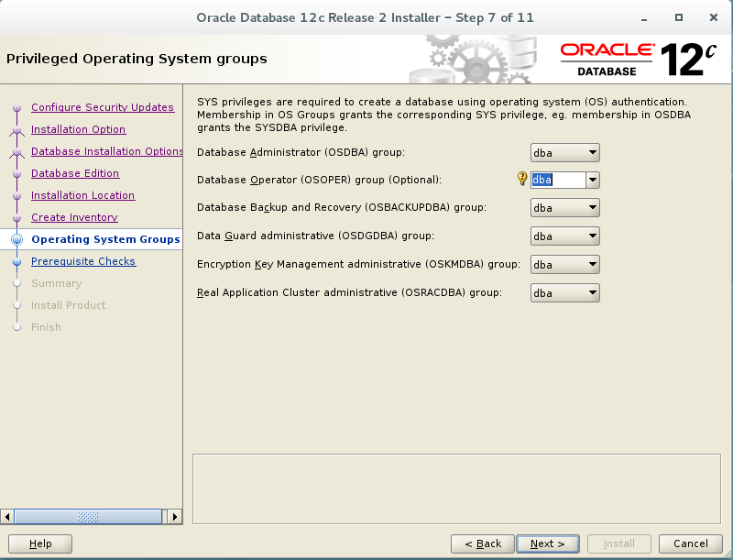Click the Help button
733x560 pixels.
tap(40, 544)
